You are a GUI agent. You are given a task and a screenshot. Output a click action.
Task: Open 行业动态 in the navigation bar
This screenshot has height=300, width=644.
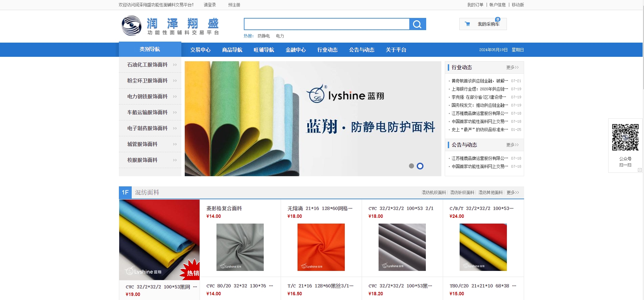[327, 50]
